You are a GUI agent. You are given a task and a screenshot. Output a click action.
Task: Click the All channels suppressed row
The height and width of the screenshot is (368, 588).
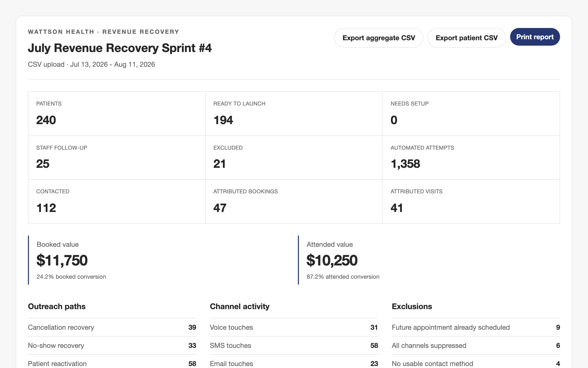pos(476,346)
